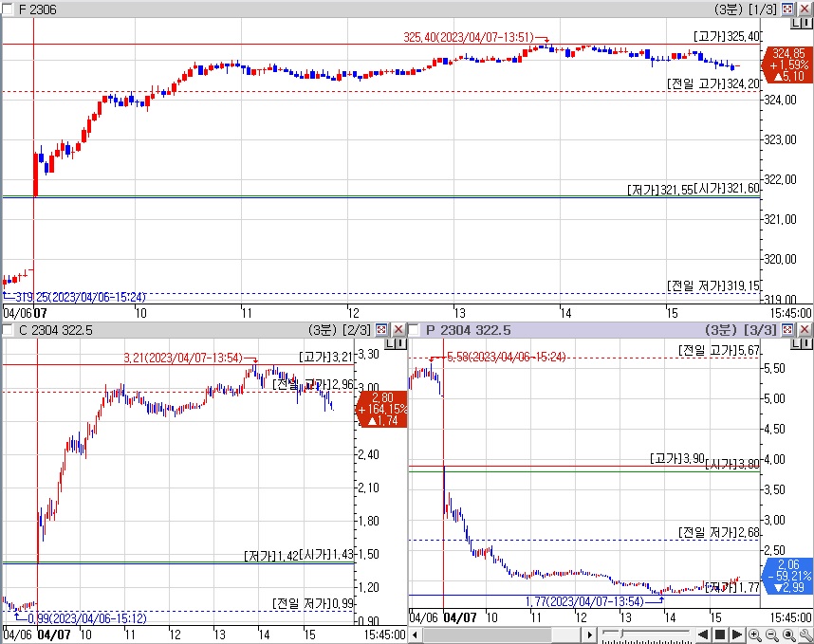Screen dimensions: 814x644
Task: Maximize the C 2304 322.5 chart pane
Action: [x=381, y=329]
